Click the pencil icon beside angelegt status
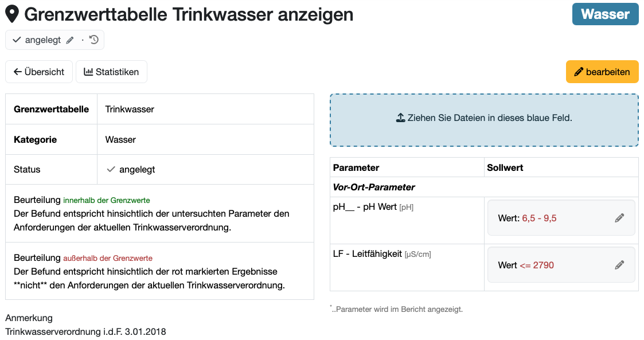This screenshot has width=644, height=340. [x=69, y=40]
